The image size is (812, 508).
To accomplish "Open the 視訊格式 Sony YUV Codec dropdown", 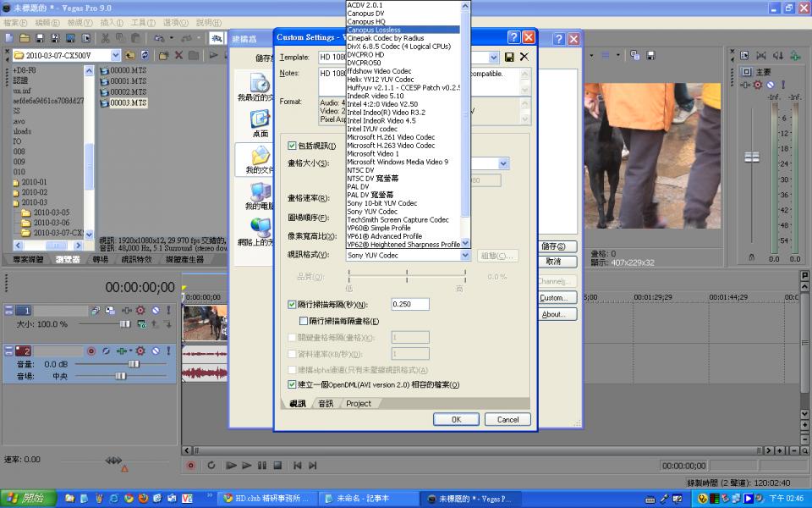I will 465,255.
